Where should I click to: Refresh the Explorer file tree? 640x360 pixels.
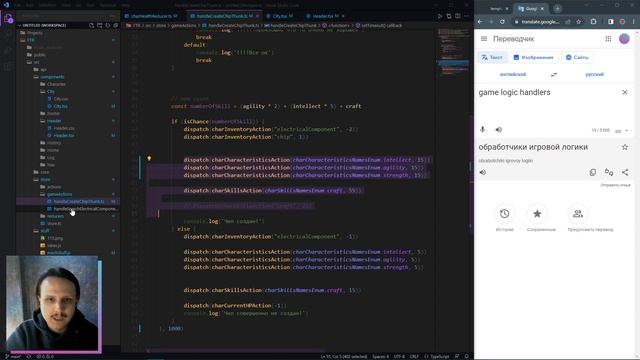click(x=107, y=25)
